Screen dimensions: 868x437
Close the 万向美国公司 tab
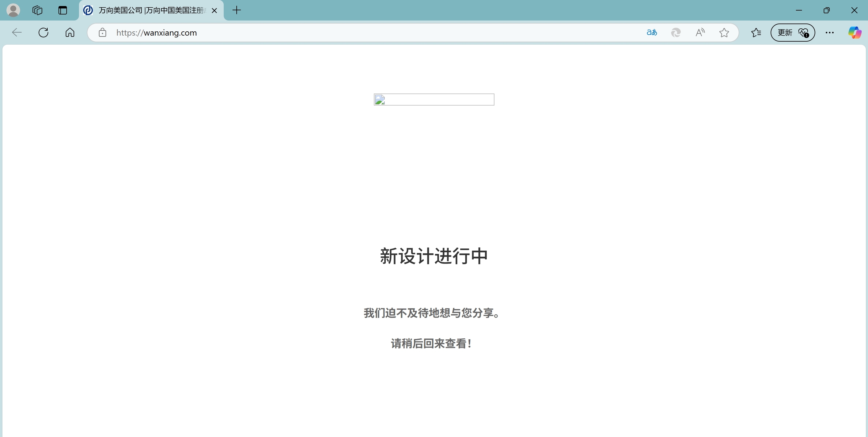coord(214,11)
